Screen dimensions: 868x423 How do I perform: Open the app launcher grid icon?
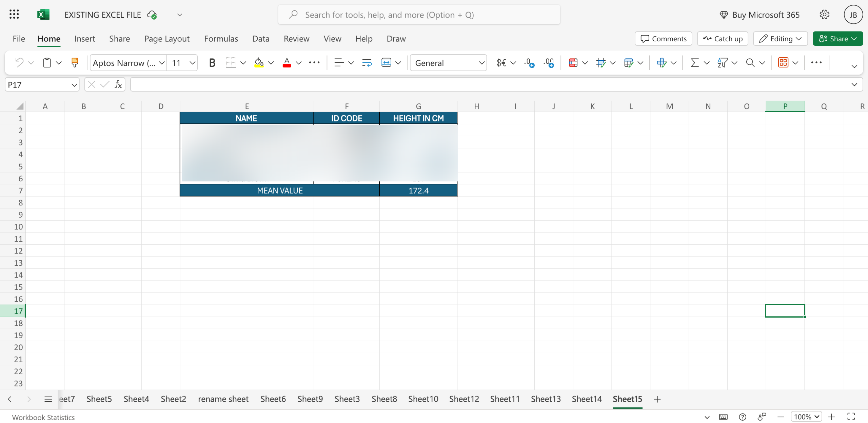coord(14,15)
